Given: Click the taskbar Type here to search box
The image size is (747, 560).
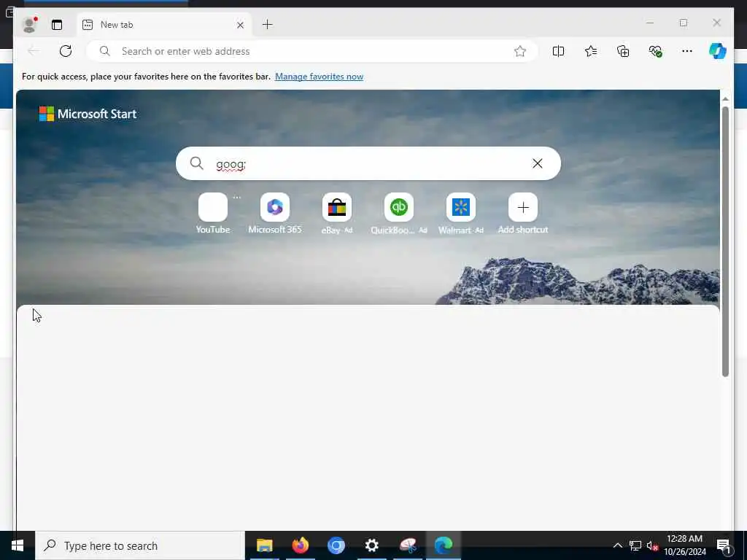Looking at the screenshot, I should (x=140, y=545).
